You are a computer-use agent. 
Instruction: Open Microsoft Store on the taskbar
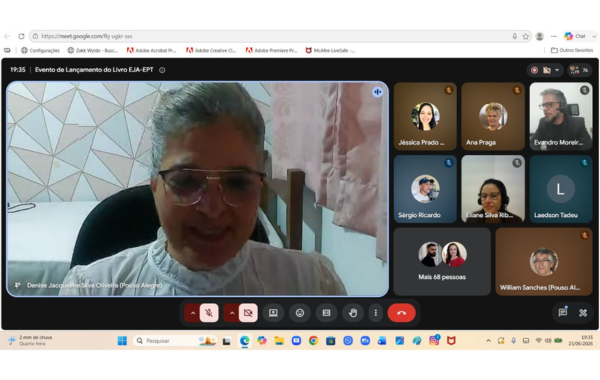pos(331,341)
